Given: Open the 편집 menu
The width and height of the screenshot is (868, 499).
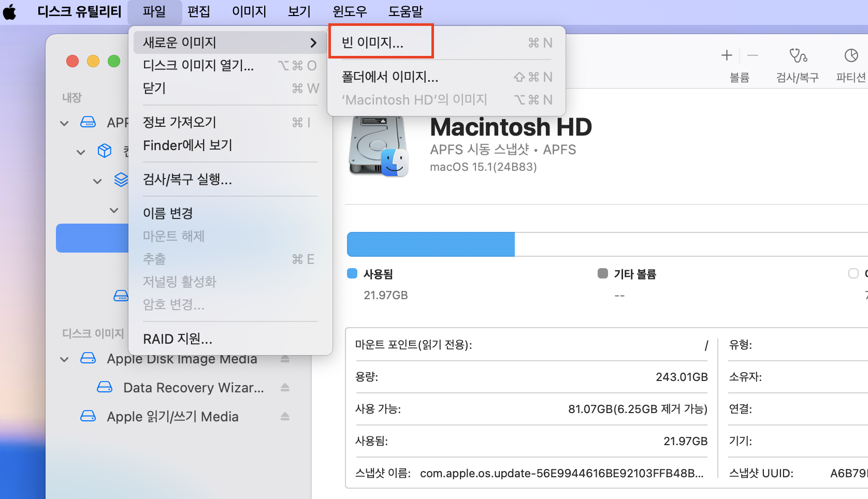Looking at the screenshot, I should click(199, 11).
